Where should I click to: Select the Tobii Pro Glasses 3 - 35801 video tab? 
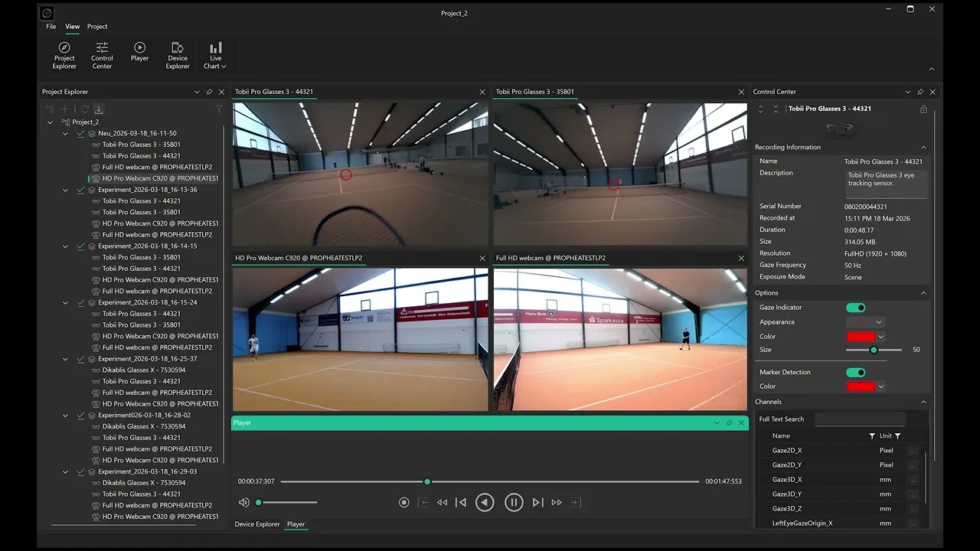pyautogui.click(x=535, y=92)
